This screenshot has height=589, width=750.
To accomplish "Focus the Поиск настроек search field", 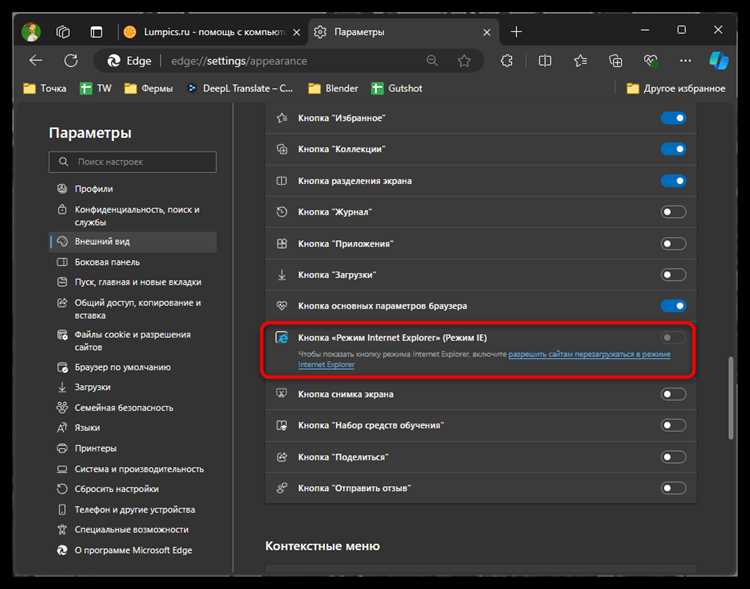I will pyautogui.click(x=132, y=162).
